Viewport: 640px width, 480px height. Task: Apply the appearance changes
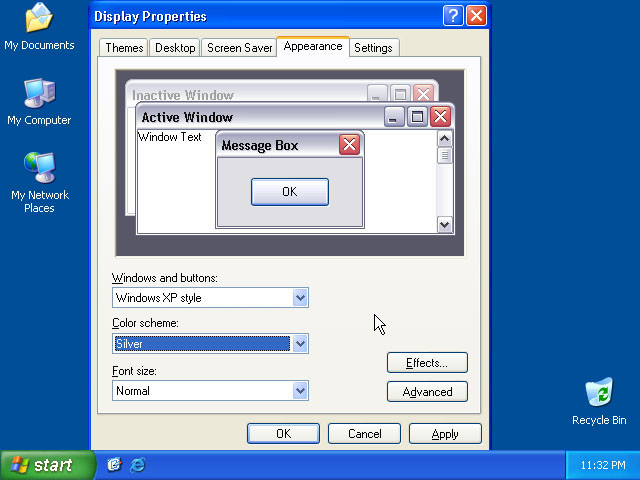point(445,433)
